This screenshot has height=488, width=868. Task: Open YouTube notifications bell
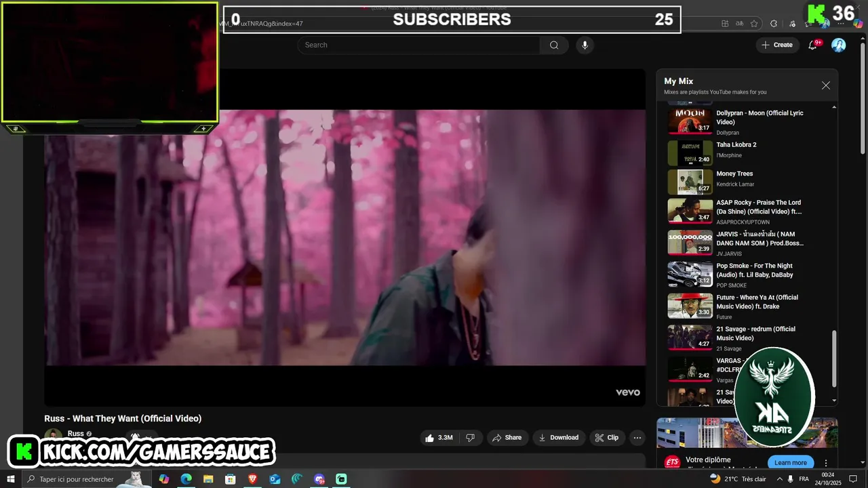coord(813,45)
